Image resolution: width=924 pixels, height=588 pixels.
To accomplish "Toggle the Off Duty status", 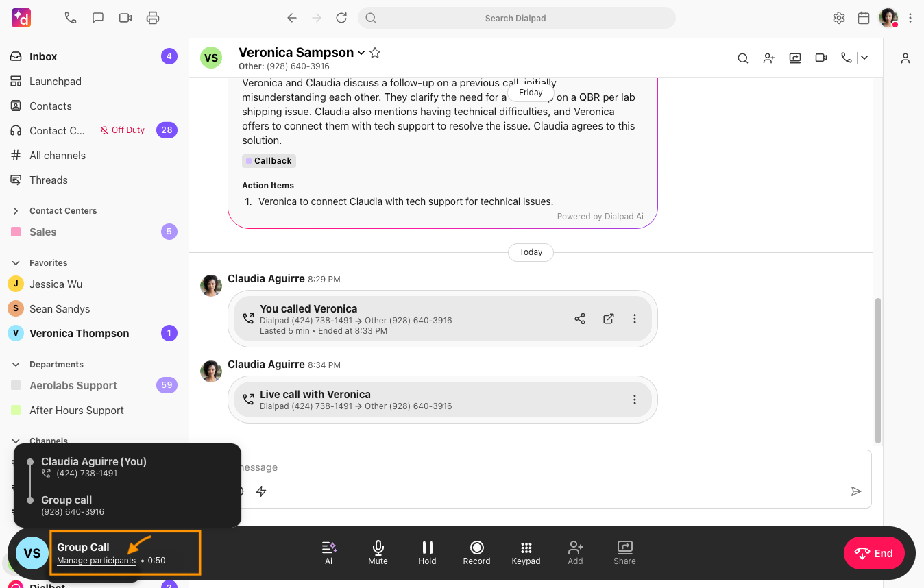I will pyautogui.click(x=122, y=130).
